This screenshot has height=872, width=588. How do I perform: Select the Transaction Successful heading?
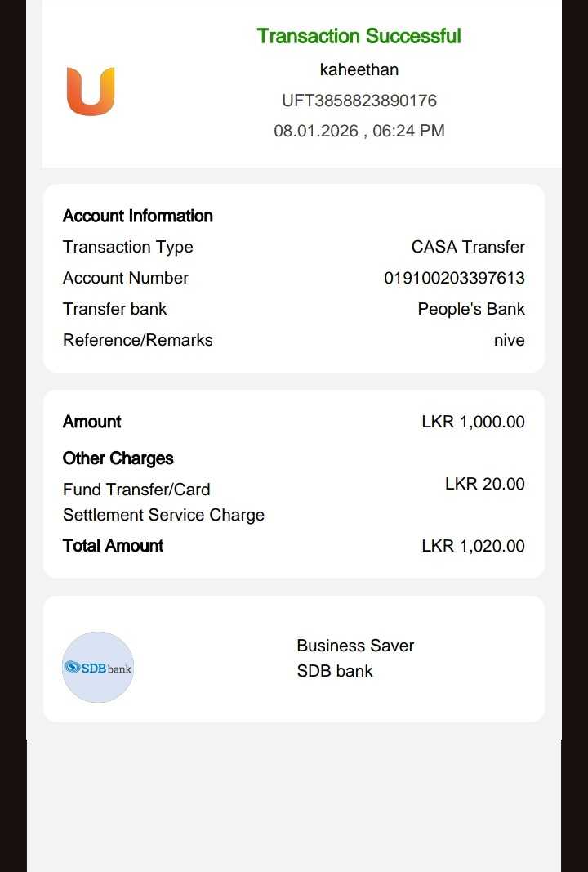(x=359, y=36)
